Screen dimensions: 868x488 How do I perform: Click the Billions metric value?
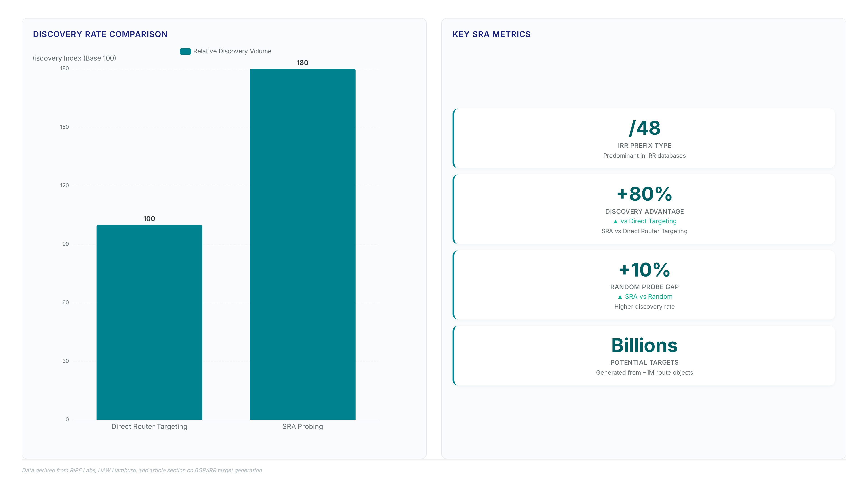click(644, 345)
